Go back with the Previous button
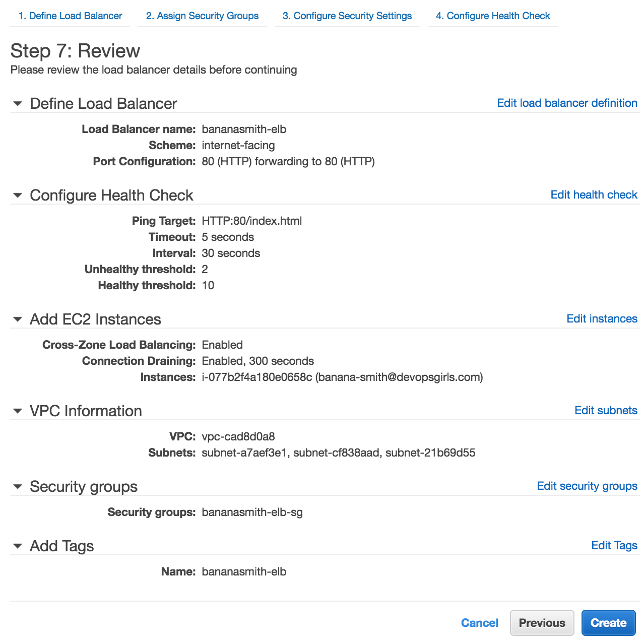Image resolution: width=644 pixels, height=644 pixels. pos(542,623)
